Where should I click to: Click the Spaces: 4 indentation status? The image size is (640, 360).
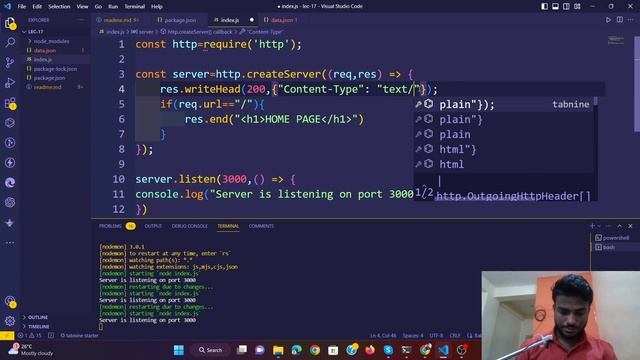[x=413, y=336]
